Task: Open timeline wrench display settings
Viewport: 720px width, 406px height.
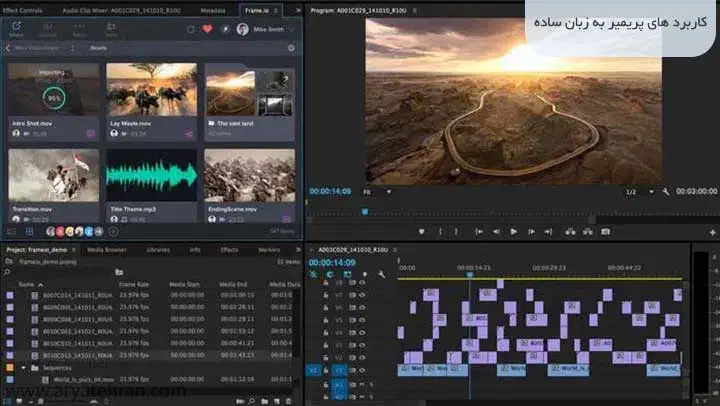Action: [382, 274]
